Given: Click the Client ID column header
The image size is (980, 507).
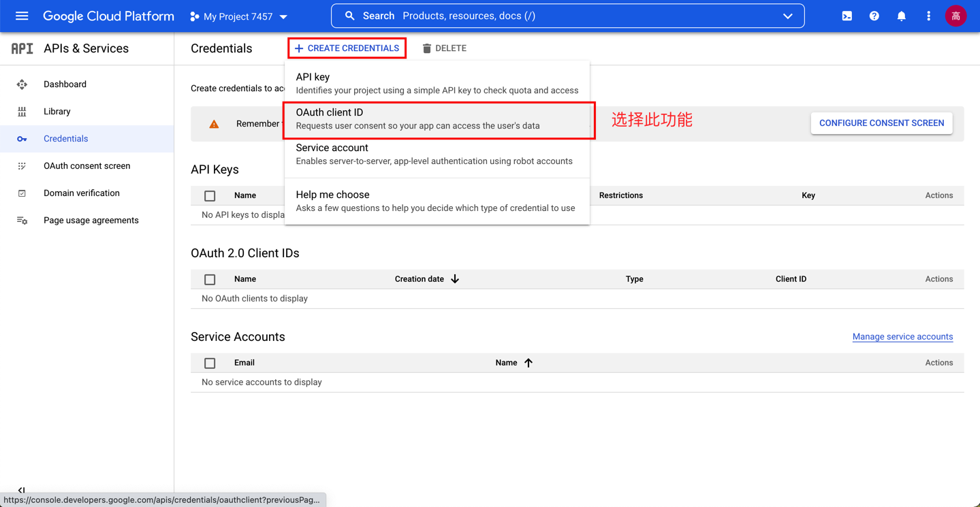Looking at the screenshot, I should tap(791, 279).
